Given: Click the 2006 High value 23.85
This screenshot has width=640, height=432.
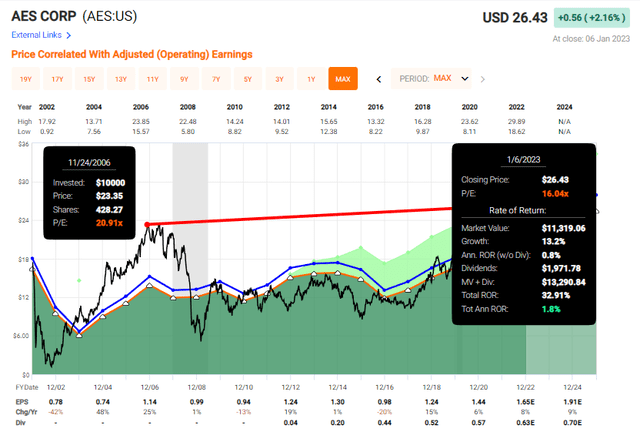Looking at the screenshot, I should tap(141, 122).
